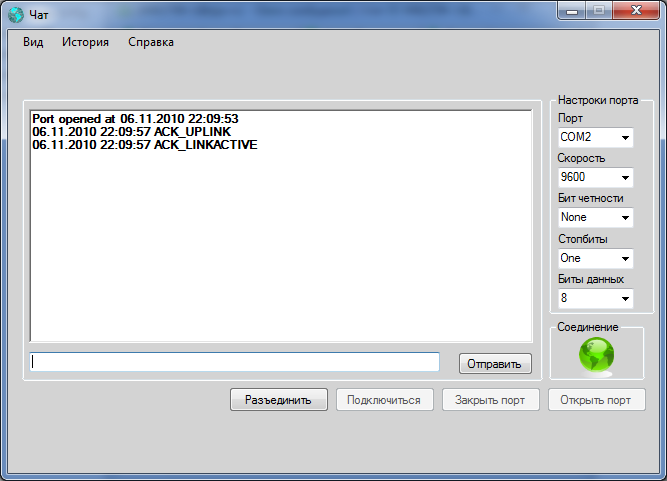The height and width of the screenshot is (481, 667).
Task: Click the Подключиться button
Action: [x=385, y=400]
